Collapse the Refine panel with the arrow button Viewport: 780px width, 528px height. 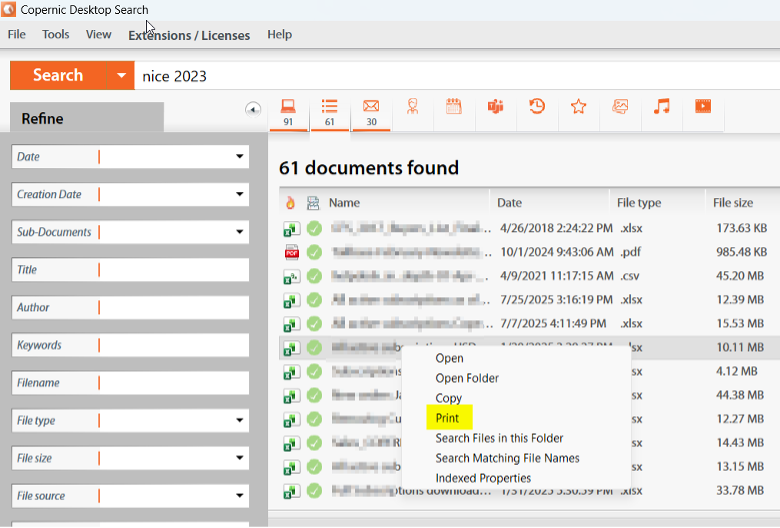[253, 109]
